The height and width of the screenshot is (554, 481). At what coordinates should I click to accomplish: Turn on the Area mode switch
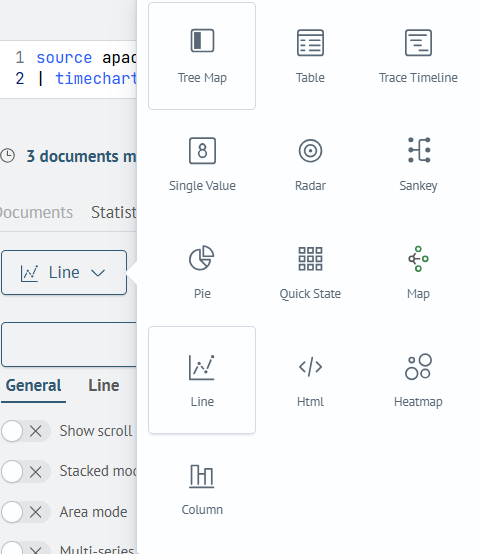click(25, 512)
